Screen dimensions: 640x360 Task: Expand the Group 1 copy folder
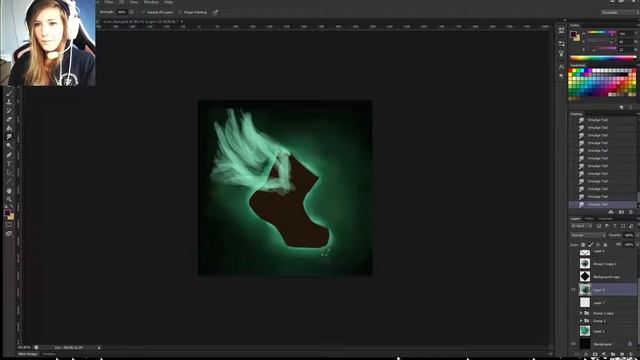pos(581,313)
